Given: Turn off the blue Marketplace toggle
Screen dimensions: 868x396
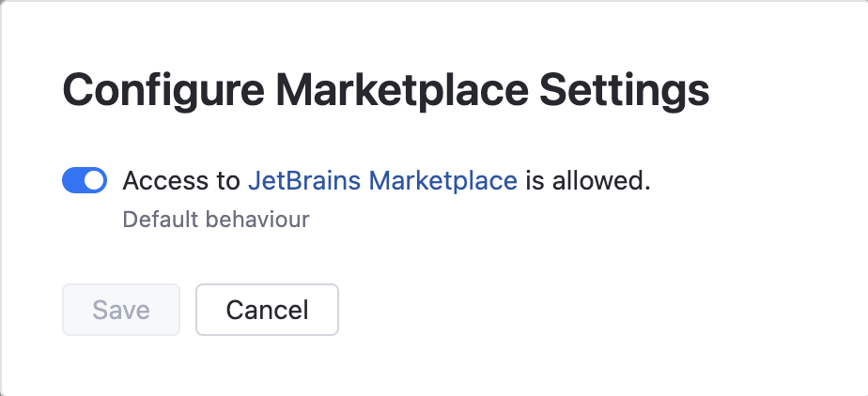Looking at the screenshot, I should coord(85,180).
